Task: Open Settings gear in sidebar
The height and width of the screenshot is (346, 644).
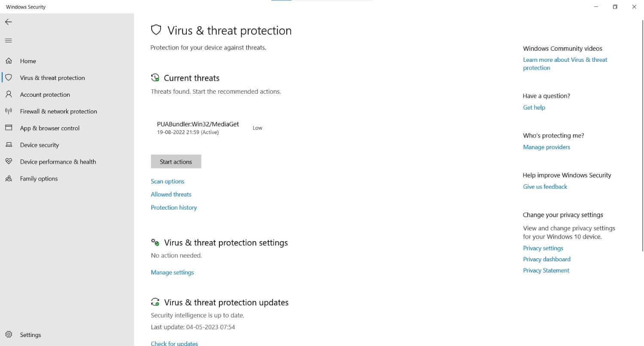Action: 9,334
